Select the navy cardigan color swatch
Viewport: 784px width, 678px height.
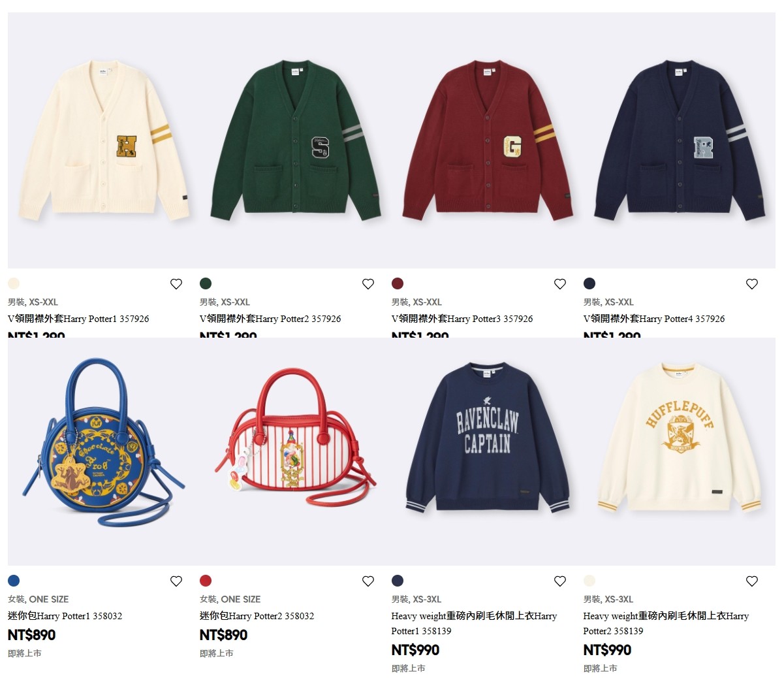tap(589, 283)
